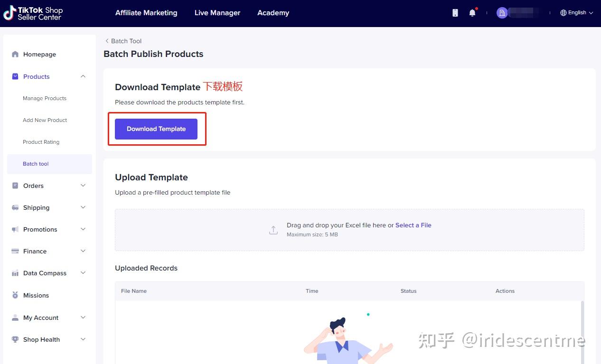Click the Shop Health sidebar icon
The height and width of the screenshot is (364, 601).
[x=15, y=339]
